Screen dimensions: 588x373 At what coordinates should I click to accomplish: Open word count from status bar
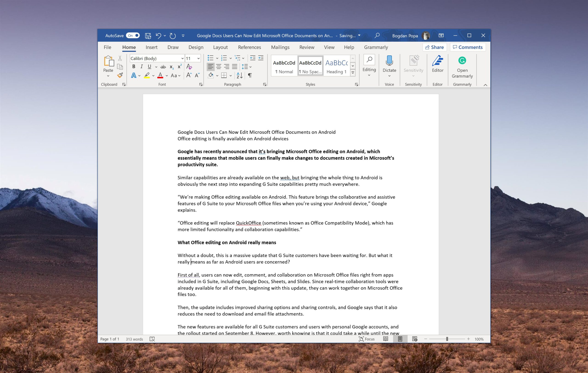(x=134, y=339)
